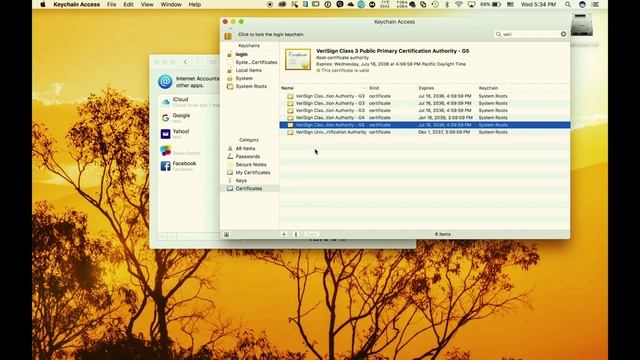
Task: Select Yahoo! account in Internet Accounts window
Action: tap(189, 133)
